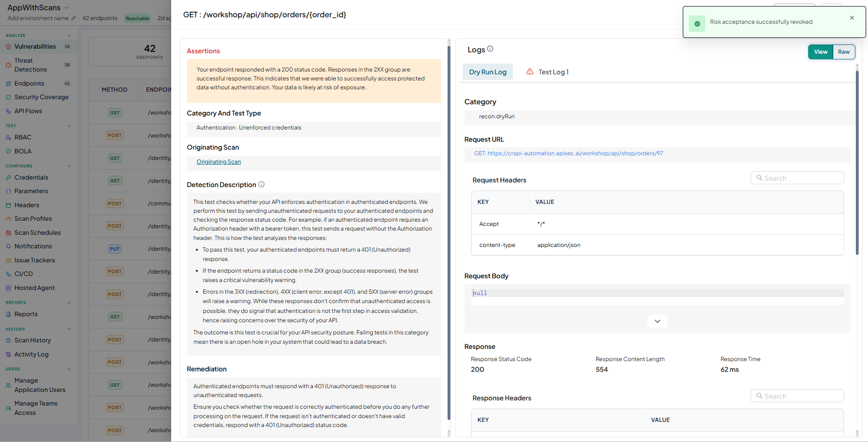Click the Notifications bell icon
Viewport: 868px width, 442px height.
point(8,246)
